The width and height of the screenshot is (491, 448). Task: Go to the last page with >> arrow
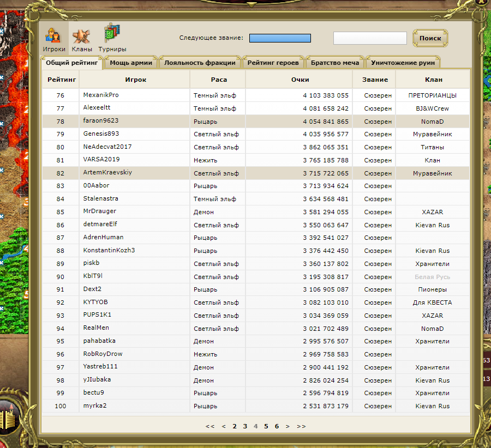pos(301,426)
